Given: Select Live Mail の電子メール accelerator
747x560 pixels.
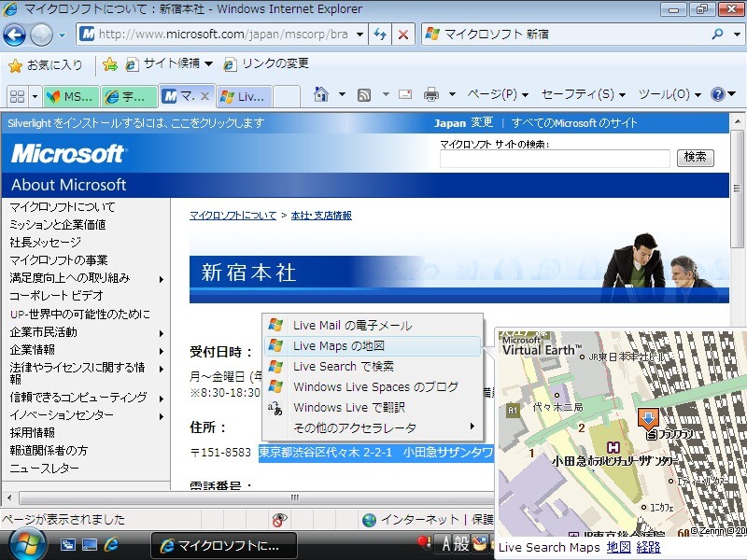Looking at the screenshot, I should tap(373, 325).
